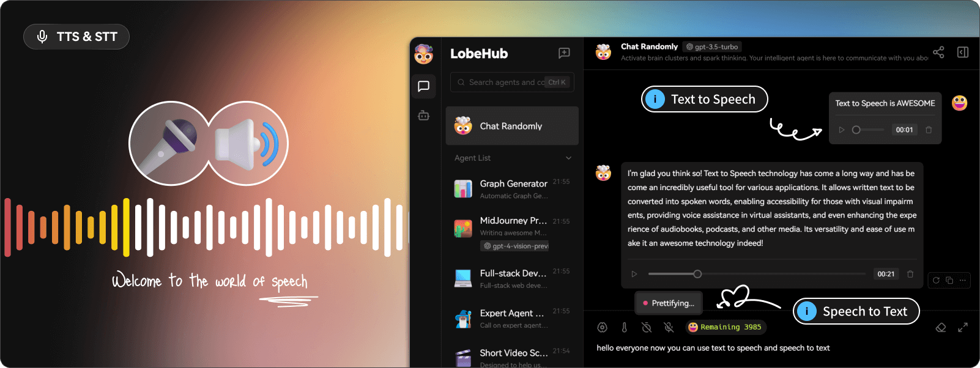This screenshot has height=368, width=980.
Task: Click the Prettifying... status chip
Action: (x=669, y=303)
